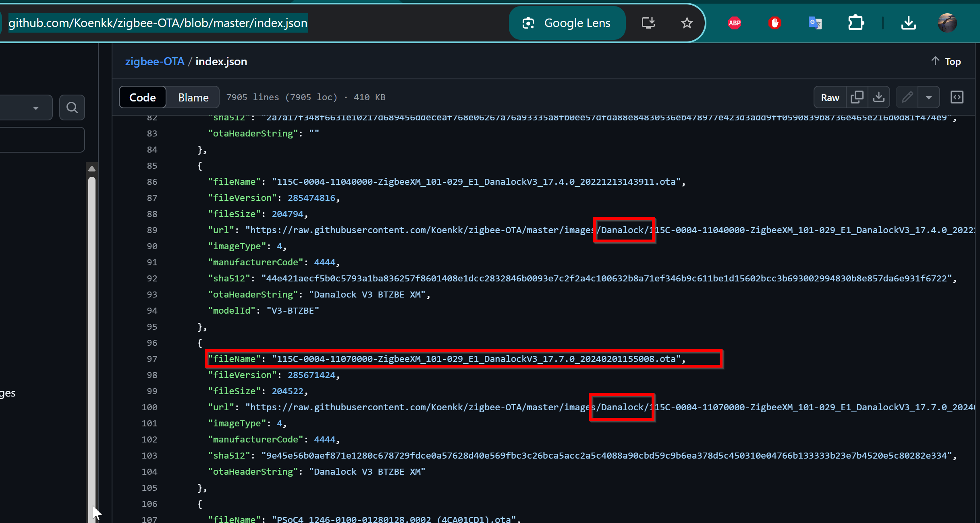The width and height of the screenshot is (980, 523).
Task: Switch to the Blame view tab
Action: [193, 97]
